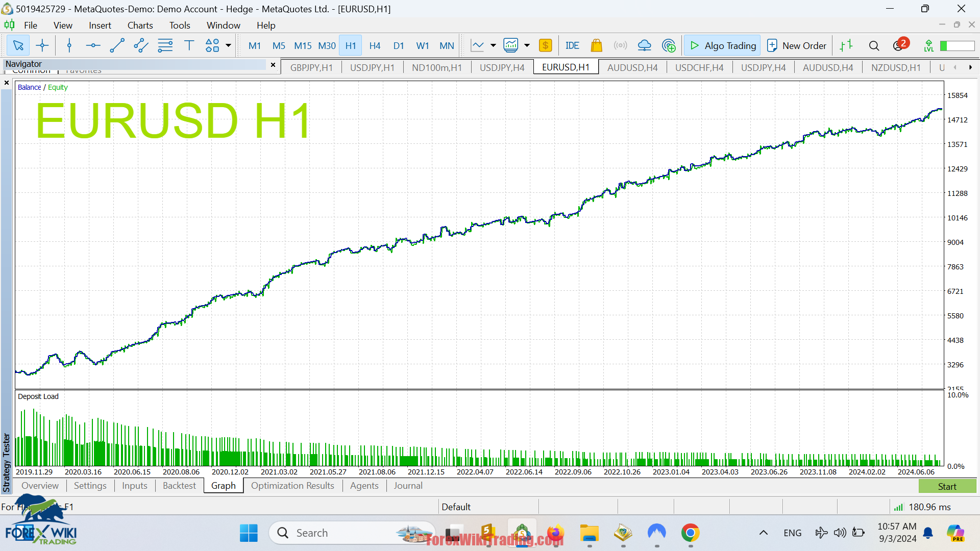Image resolution: width=980 pixels, height=551 pixels.
Task: Draw horizontal line tool
Action: point(93,46)
